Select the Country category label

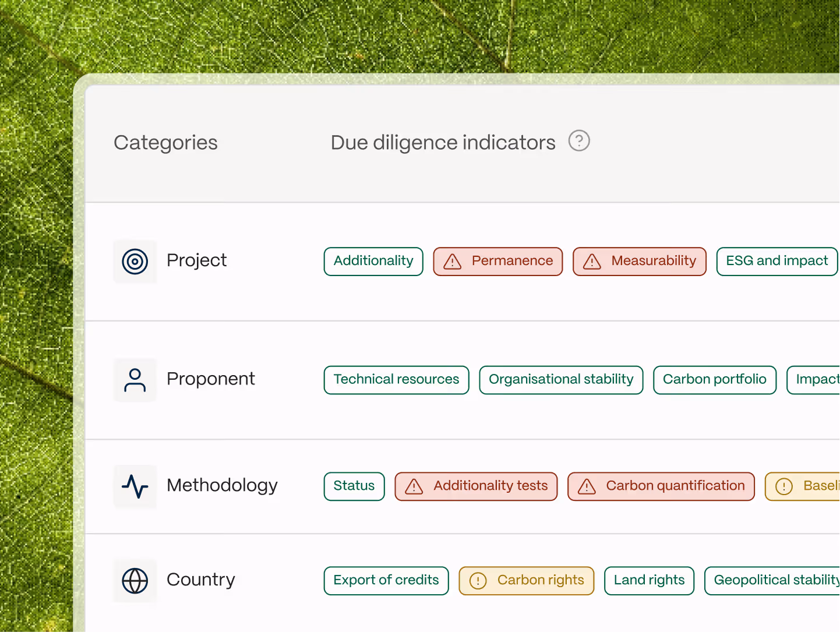click(201, 580)
